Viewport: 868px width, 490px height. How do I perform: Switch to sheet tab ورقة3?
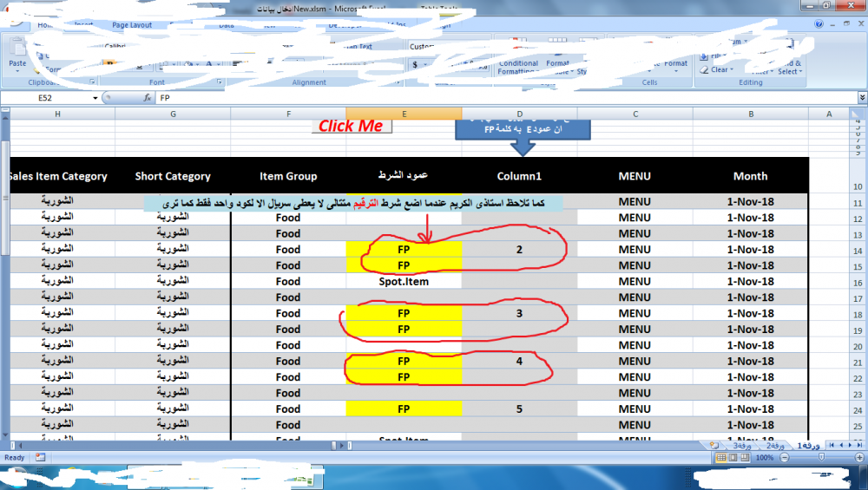pyautogui.click(x=742, y=445)
